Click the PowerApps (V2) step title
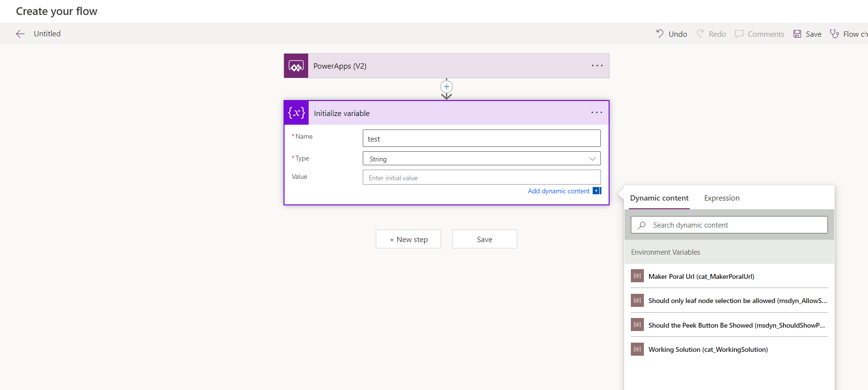 click(x=340, y=66)
